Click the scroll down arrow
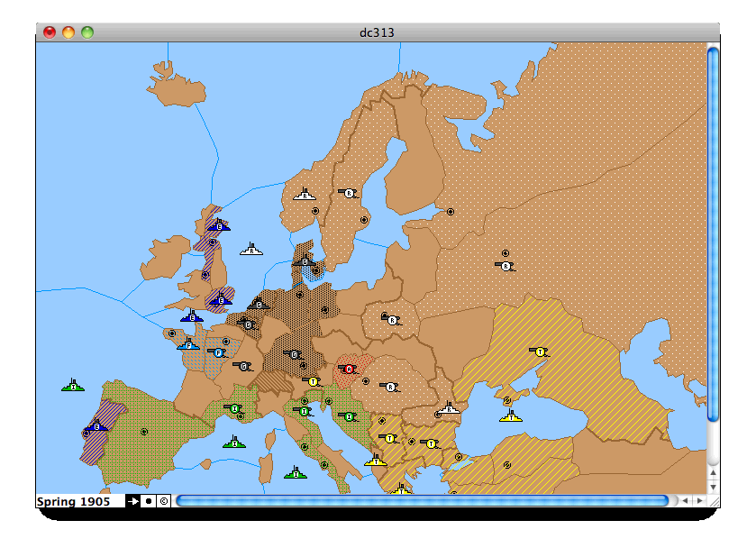Viewport: 756px width, 557px height. pyautogui.click(x=713, y=487)
